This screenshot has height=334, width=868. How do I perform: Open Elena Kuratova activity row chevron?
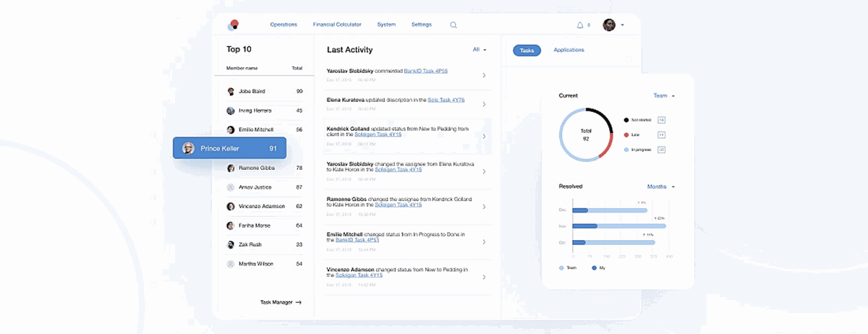pos(484,104)
